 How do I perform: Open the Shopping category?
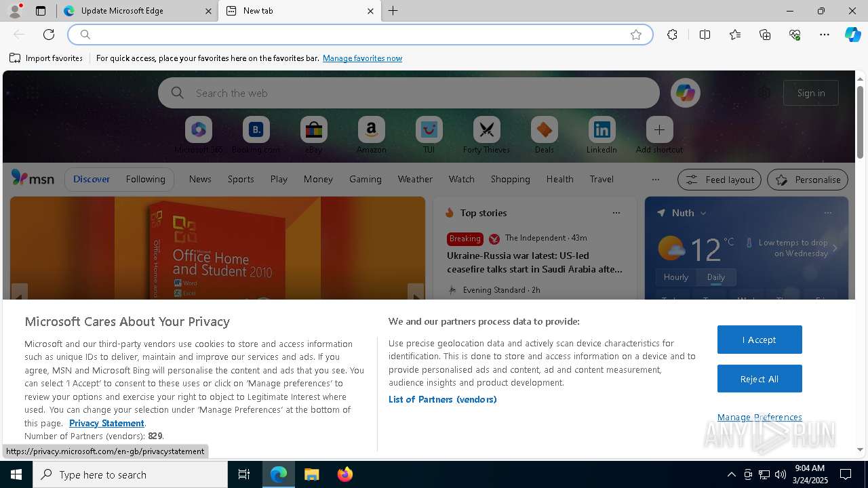(510, 179)
